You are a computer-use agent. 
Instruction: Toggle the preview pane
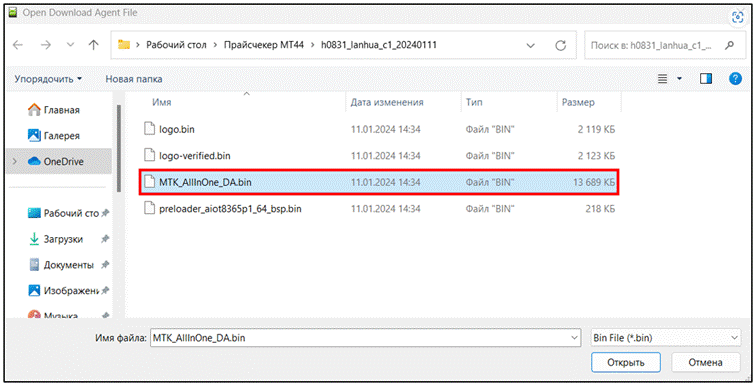pos(706,78)
